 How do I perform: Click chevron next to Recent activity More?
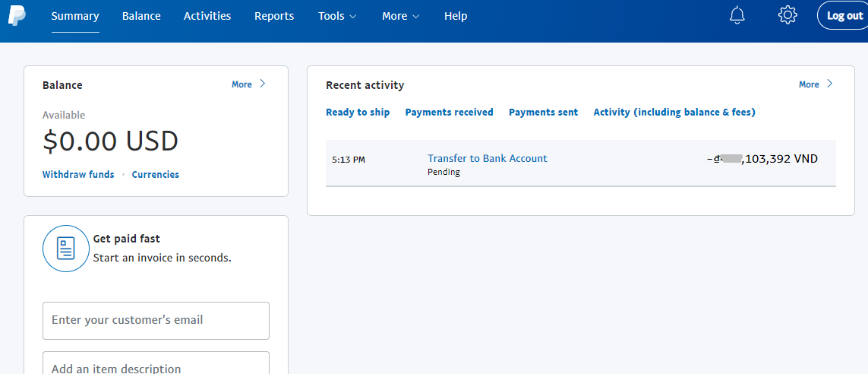pyautogui.click(x=829, y=84)
